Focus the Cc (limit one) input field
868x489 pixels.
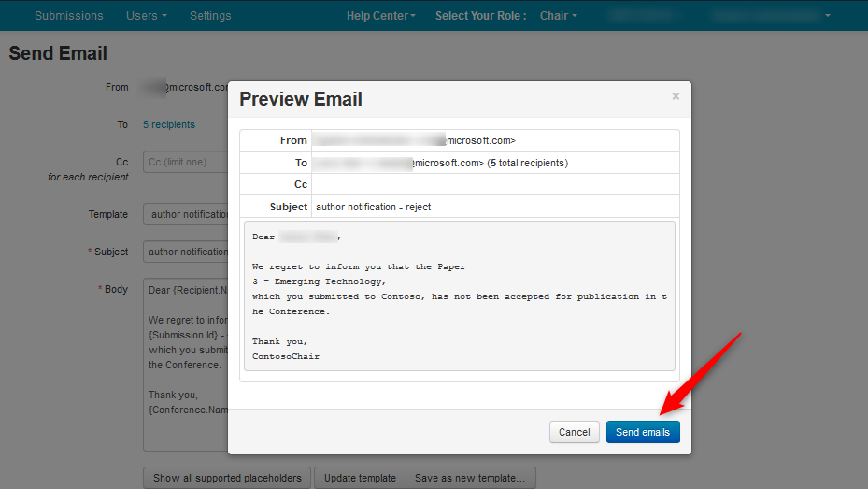[x=185, y=163]
